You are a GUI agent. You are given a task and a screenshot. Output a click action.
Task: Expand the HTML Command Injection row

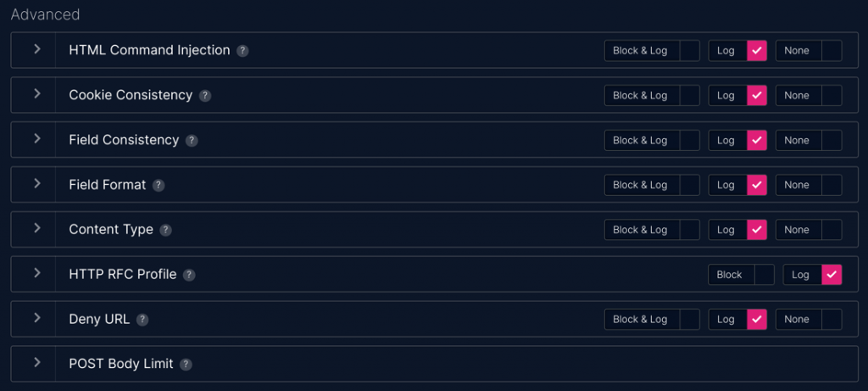coord(37,48)
